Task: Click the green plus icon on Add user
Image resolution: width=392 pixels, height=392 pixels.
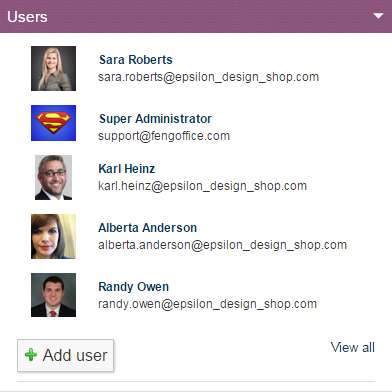Action: (x=31, y=355)
